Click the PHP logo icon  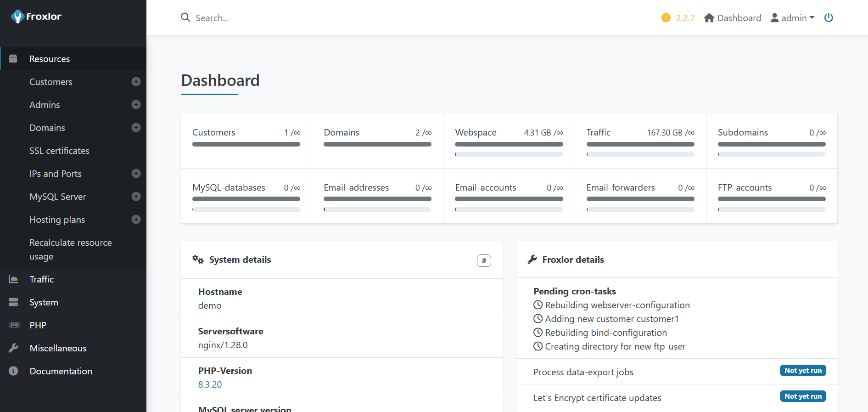click(x=14, y=325)
